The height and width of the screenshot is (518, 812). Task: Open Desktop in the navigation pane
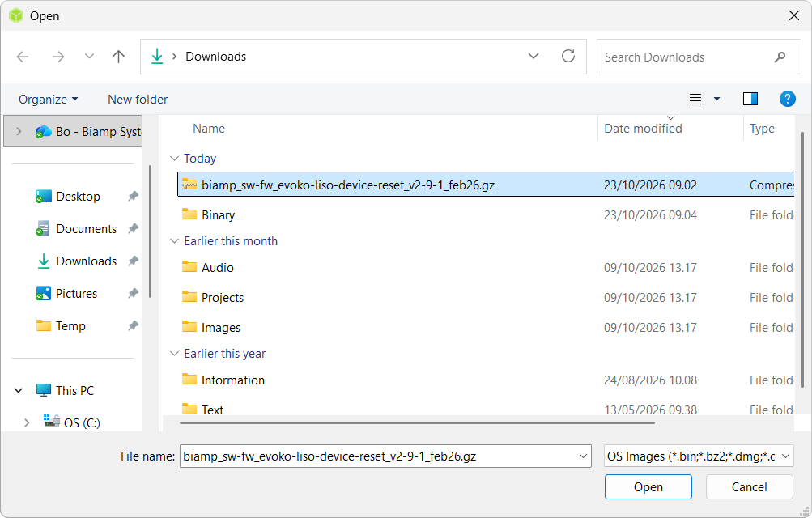pyautogui.click(x=79, y=197)
